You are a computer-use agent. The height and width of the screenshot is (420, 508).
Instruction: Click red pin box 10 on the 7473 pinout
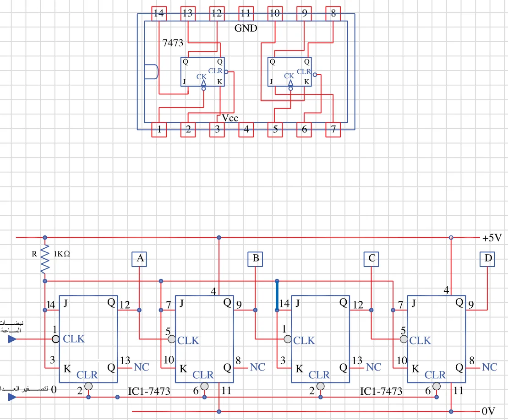[275, 14]
